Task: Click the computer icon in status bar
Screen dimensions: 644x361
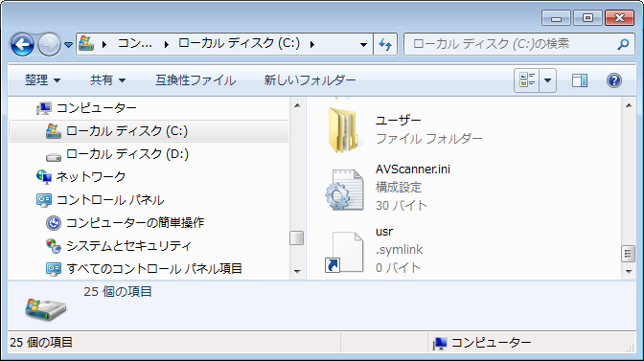Action: coord(440,344)
